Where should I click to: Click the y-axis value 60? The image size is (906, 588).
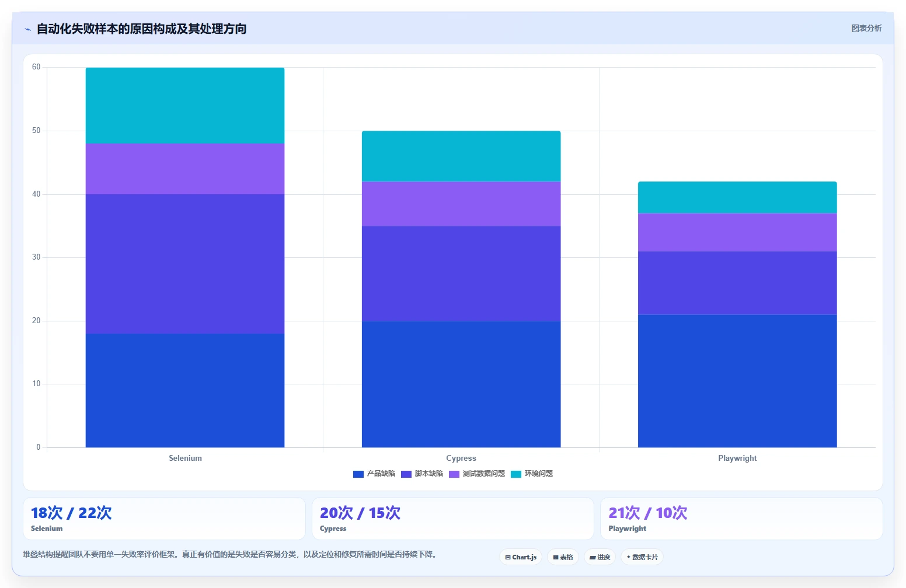[x=36, y=67]
